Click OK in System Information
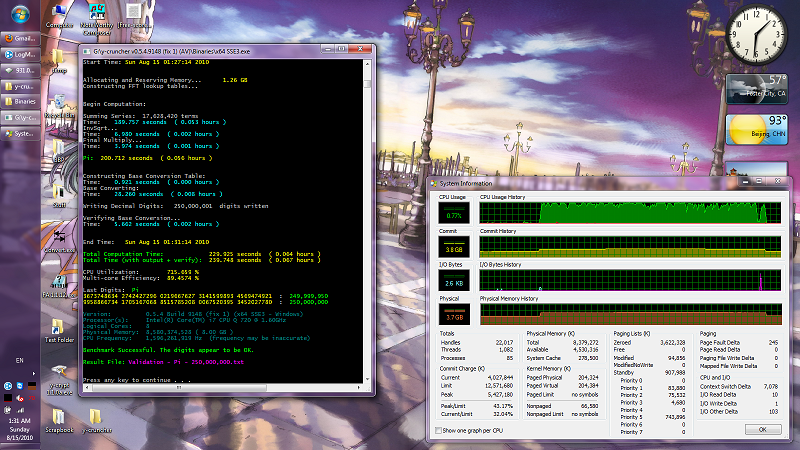 coord(762,429)
